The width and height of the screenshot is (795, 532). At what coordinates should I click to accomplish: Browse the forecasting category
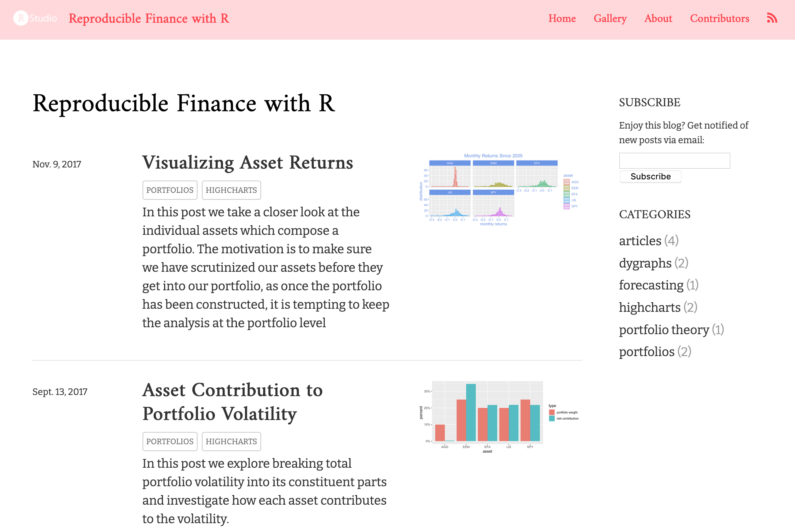point(659,285)
